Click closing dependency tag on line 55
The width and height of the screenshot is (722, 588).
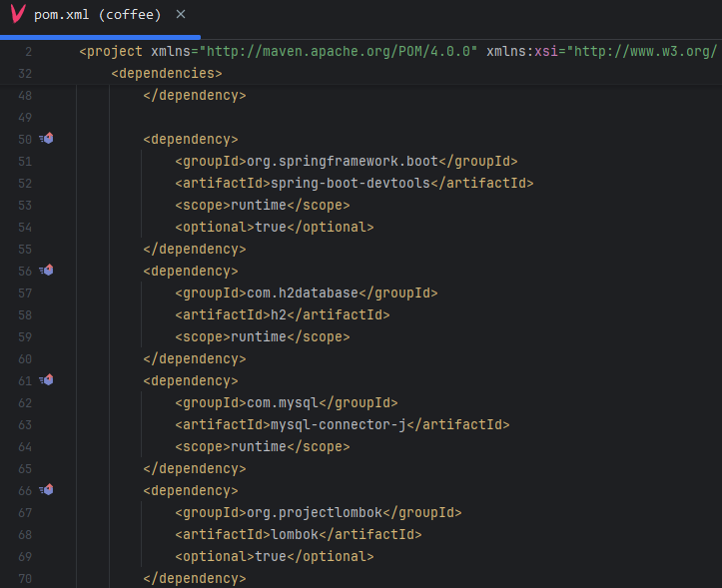pyautogui.click(x=195, y=250)
